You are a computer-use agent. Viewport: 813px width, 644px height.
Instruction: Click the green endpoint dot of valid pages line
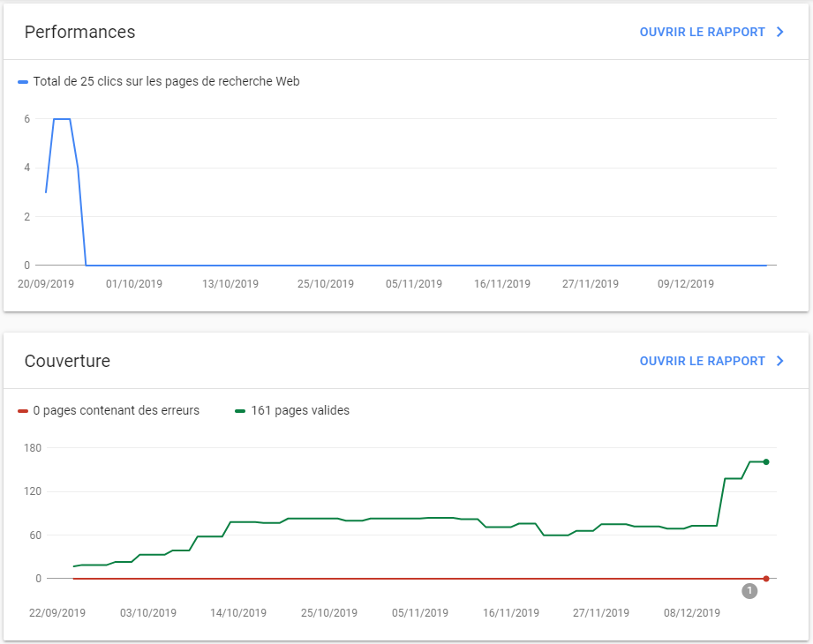click(766, 461)
